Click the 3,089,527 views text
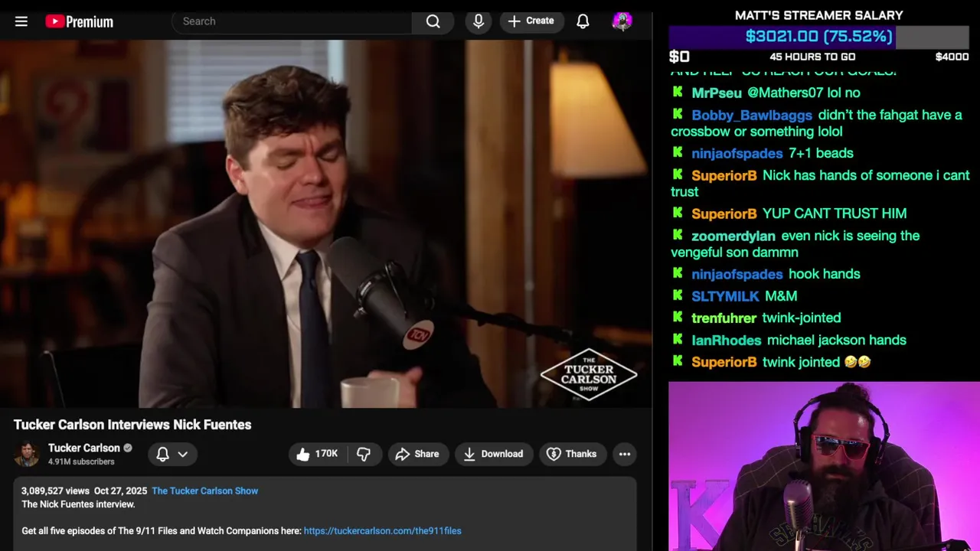 (x=55, y=491)
